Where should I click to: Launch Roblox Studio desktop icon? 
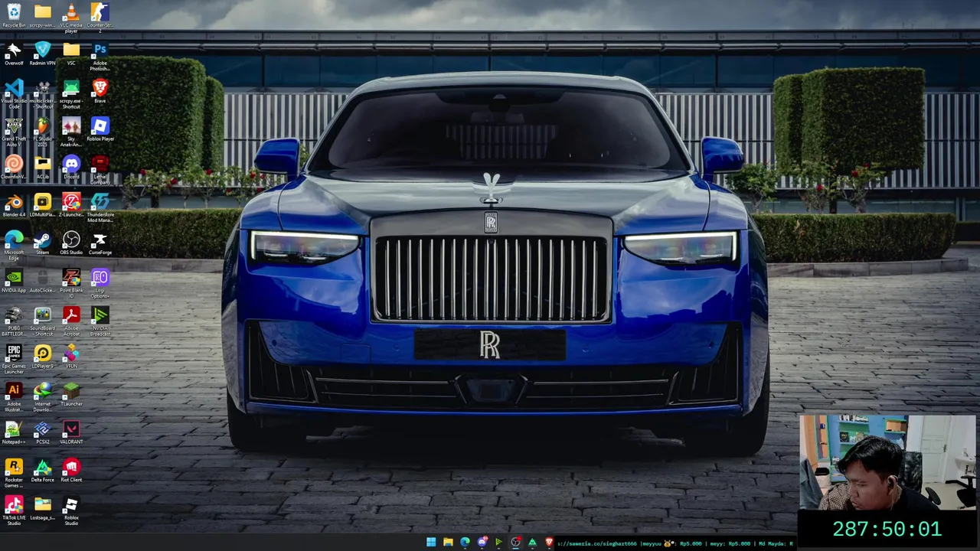(71, 510)
